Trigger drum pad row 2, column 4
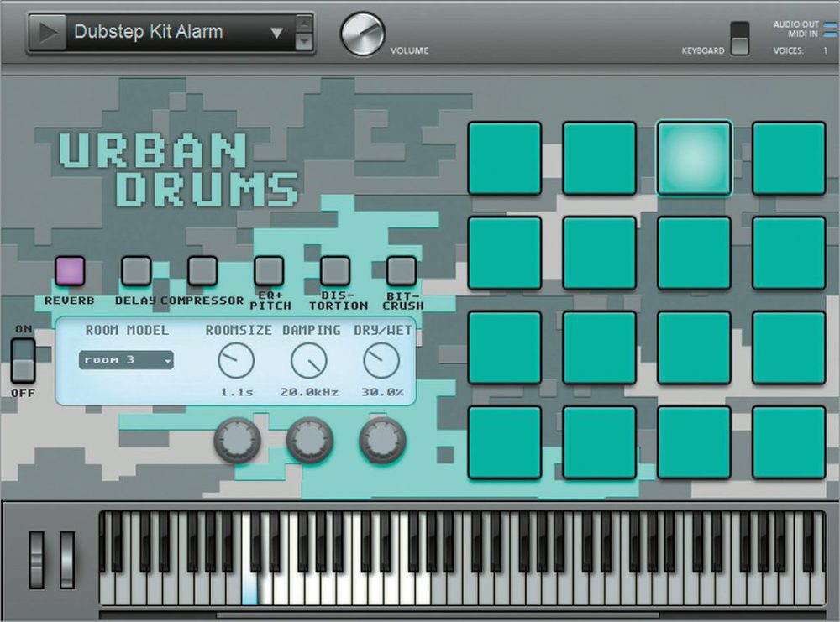The image size is (840, 622). click(x=789, y=254)
